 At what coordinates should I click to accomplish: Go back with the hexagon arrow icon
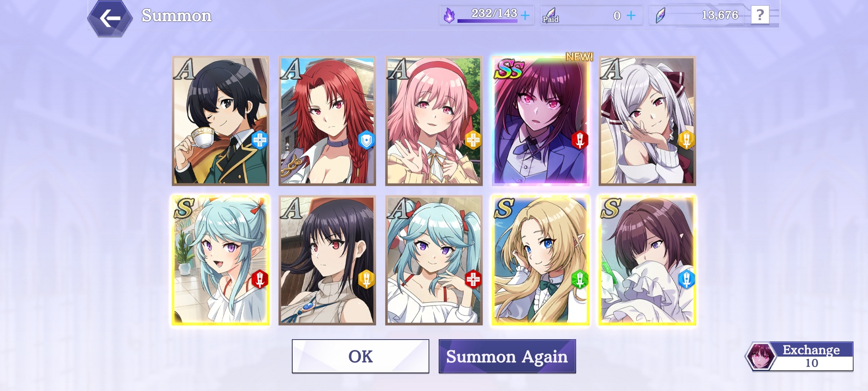pos(110,18)
